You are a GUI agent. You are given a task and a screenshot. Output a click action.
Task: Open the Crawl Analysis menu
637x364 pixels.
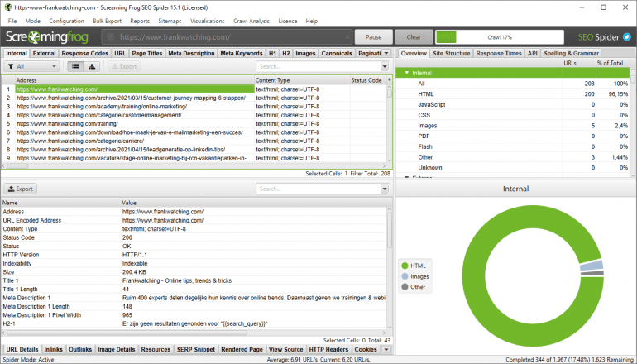point(251,21)
